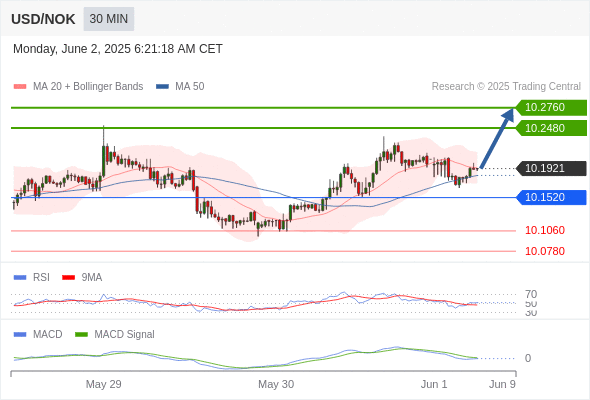
Task: Select the 10.2760 resistance price tag
Action: [551, 108]
